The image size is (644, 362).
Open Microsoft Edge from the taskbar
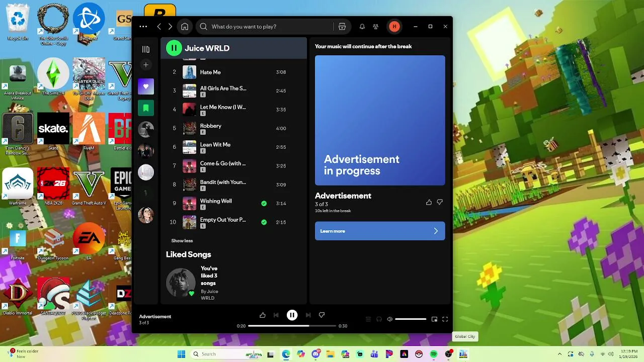[286, 354]
